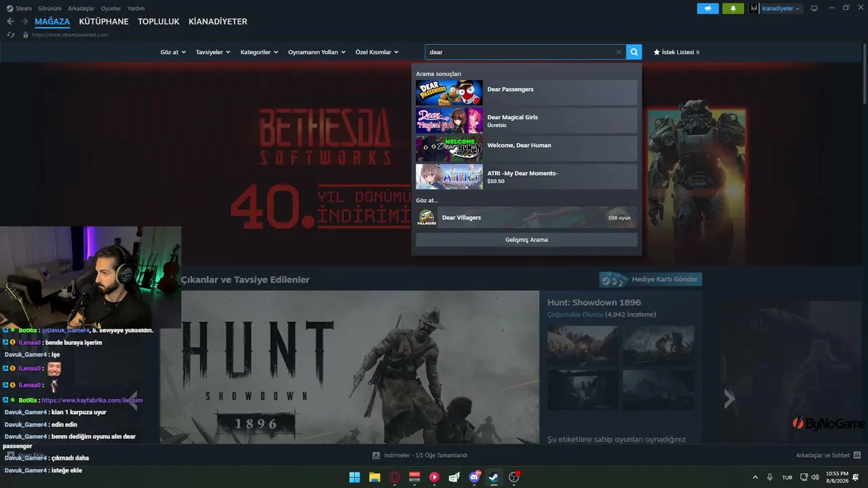Open the green notifications bell
The height and width of the screenshot is (488, 868).
click(732, 9)
